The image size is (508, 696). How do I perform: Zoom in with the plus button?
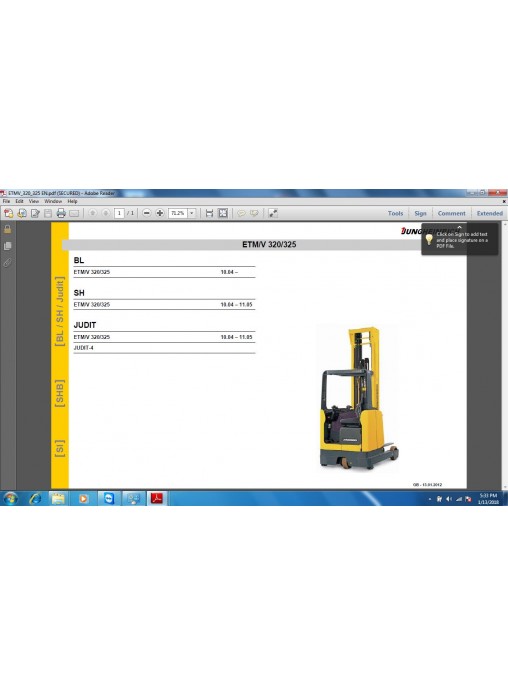click(160, 214)
